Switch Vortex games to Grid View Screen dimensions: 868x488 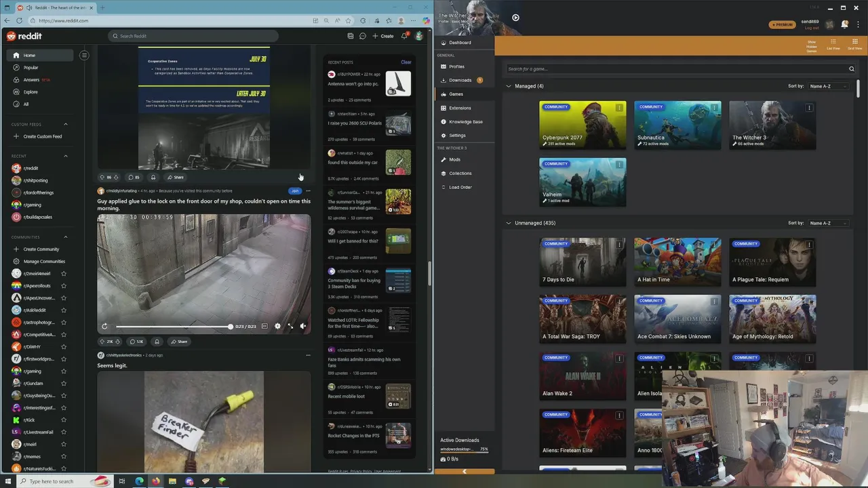click(854, 45)
